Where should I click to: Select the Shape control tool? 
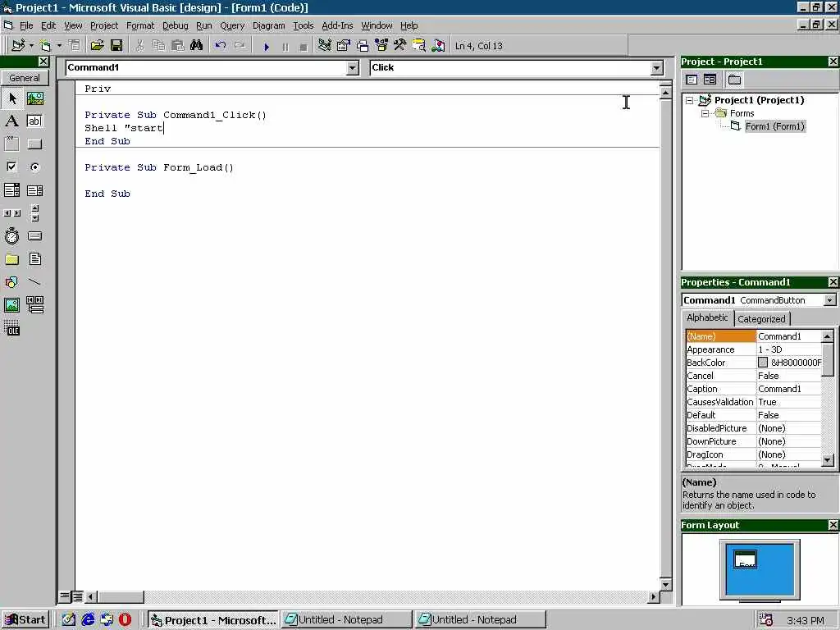(11, 282)
